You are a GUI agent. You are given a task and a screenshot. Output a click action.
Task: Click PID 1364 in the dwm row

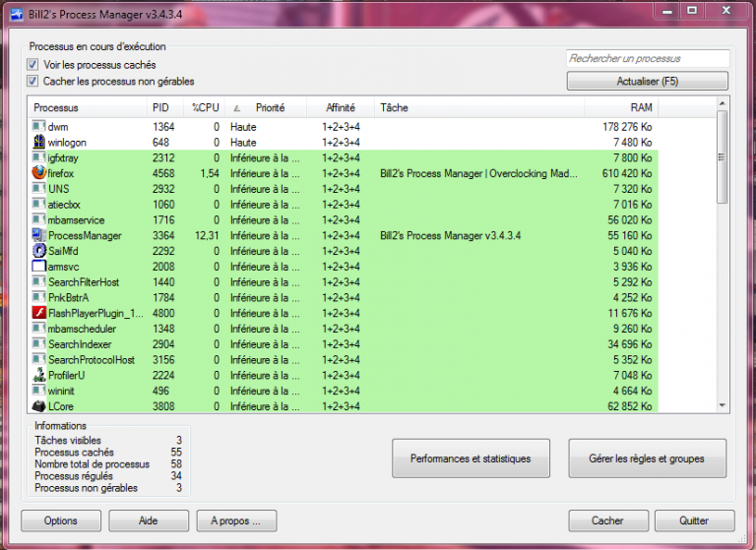click(x=163, y=127)
